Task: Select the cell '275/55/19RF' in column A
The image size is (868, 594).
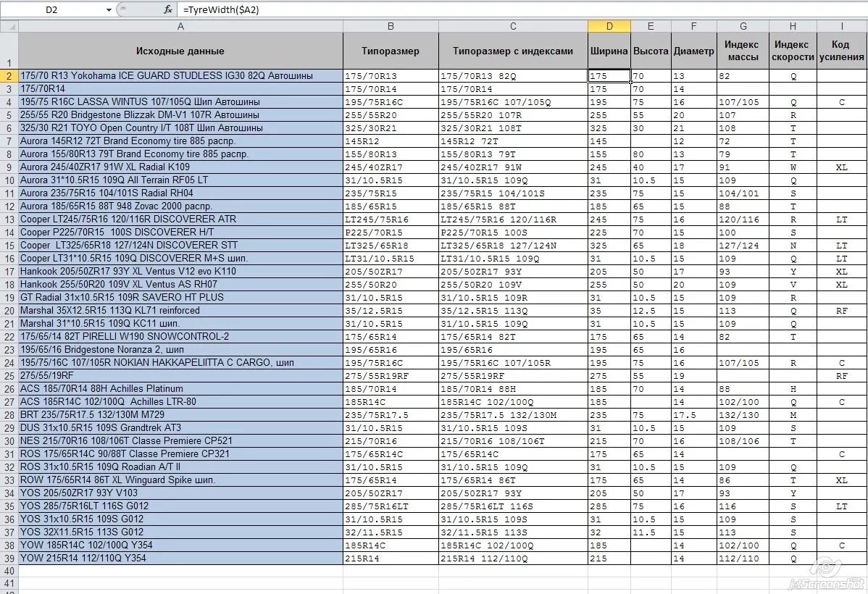Action: tap(180, 376)
